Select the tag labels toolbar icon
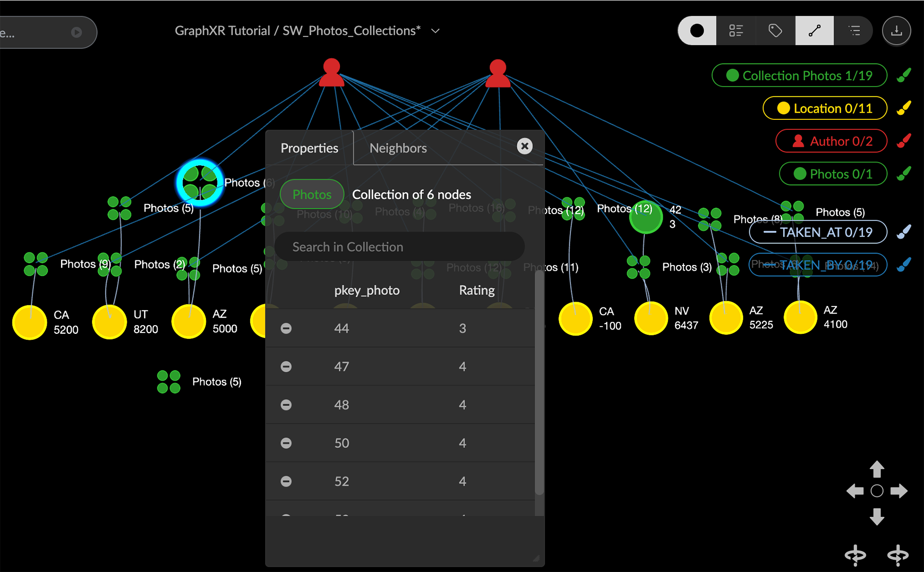Screen dimensions: 924x572 pos(775,31)
